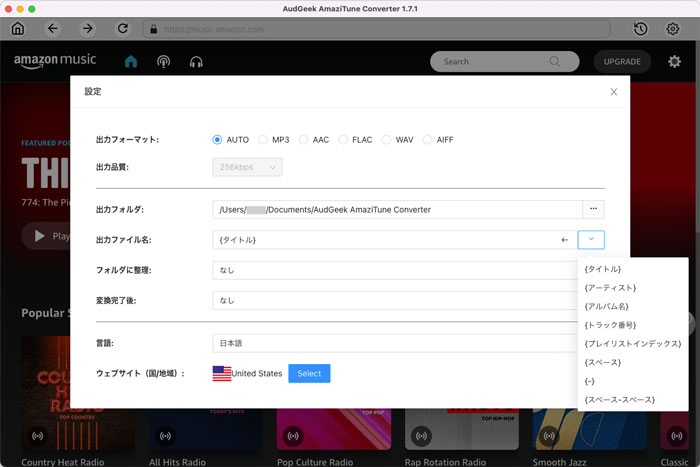The image size is (700, 467).
Task: Click the output folder path field
Action: coord(397,209)
